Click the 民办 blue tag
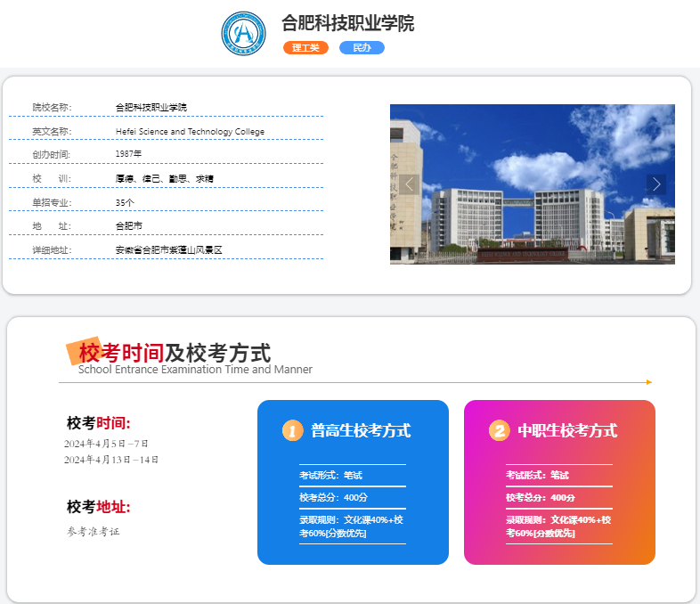Image resolution: width=700 pixels, height=604 pixels. point(362,48)
